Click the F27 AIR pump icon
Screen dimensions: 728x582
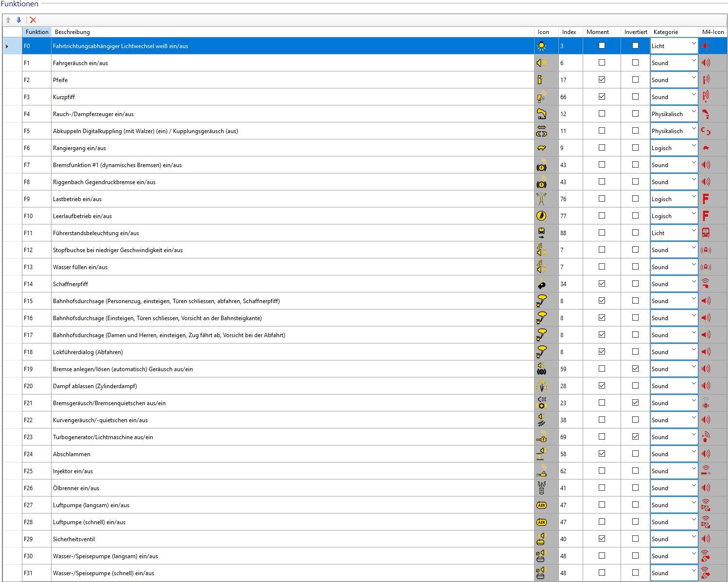541,505
